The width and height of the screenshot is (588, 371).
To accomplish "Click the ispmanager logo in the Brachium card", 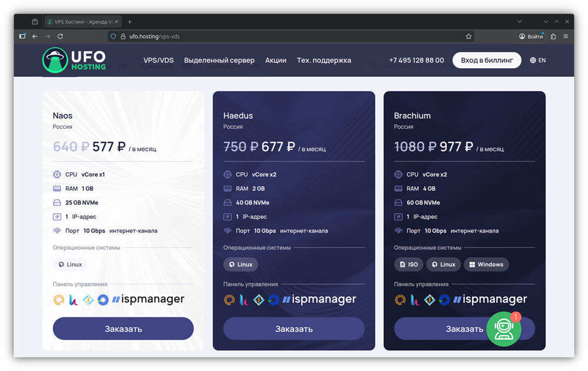I will (x=492, y=299).
